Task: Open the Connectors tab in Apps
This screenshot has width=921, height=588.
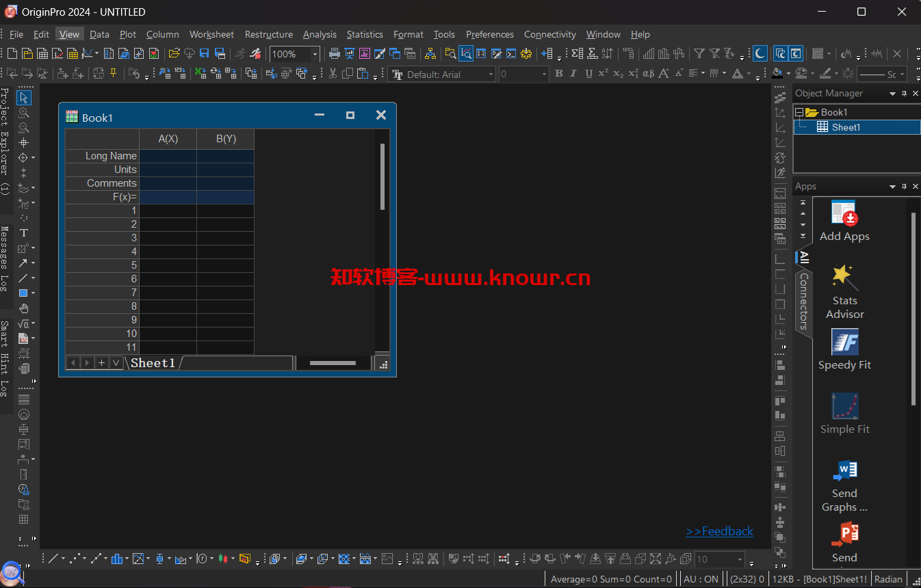Action: tap(804, 301)
